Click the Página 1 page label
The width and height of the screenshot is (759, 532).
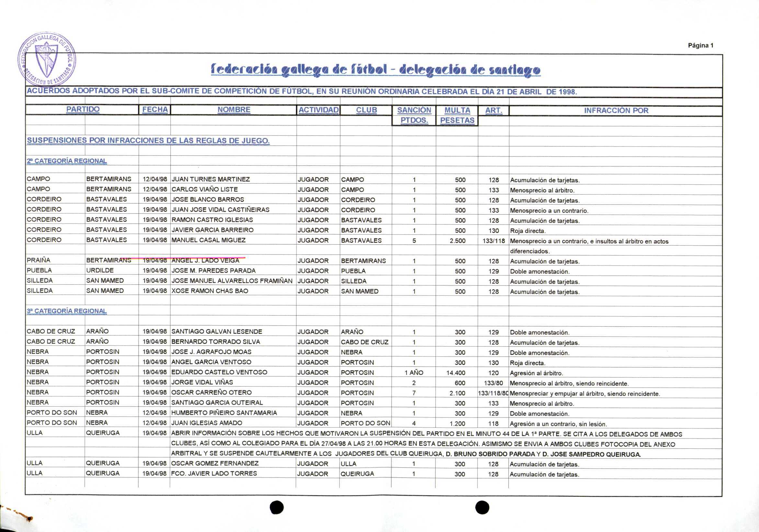coord(700,46)
